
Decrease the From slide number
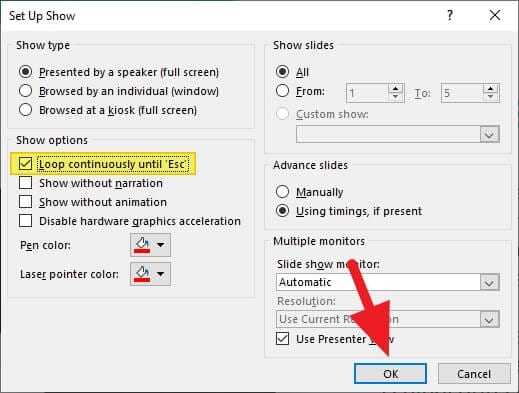[x=396, y=97]
